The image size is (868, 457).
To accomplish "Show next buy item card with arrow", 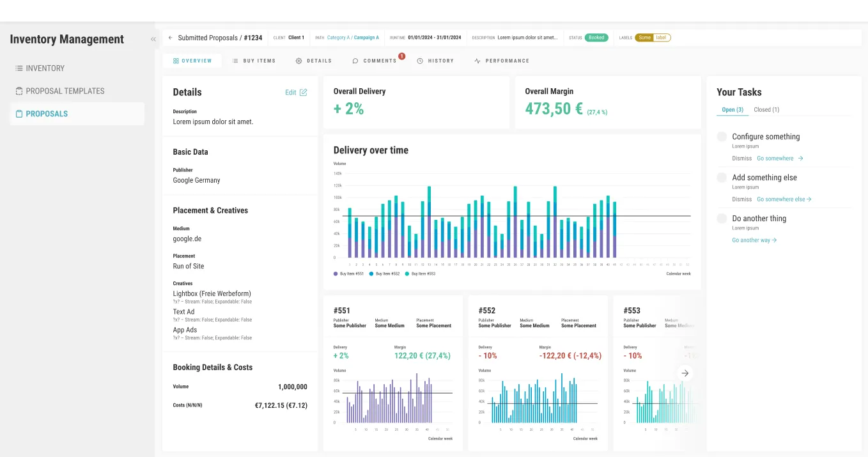I will (x=685, y=373).
